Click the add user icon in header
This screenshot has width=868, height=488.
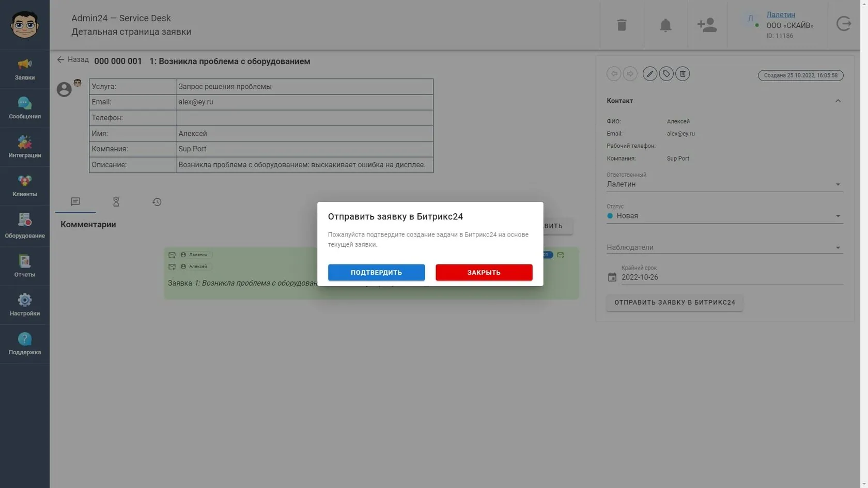click(707, 25)
